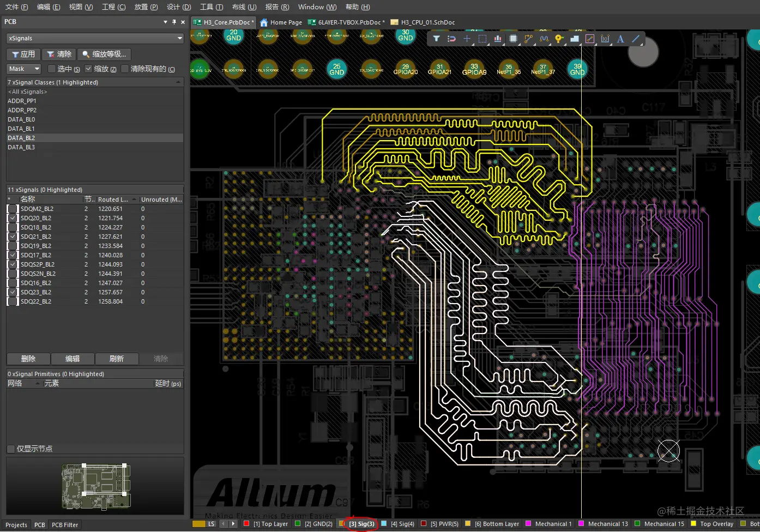Open the PCB panel options arrow
The width and height of the screenshot is (760, 532).
165,22
